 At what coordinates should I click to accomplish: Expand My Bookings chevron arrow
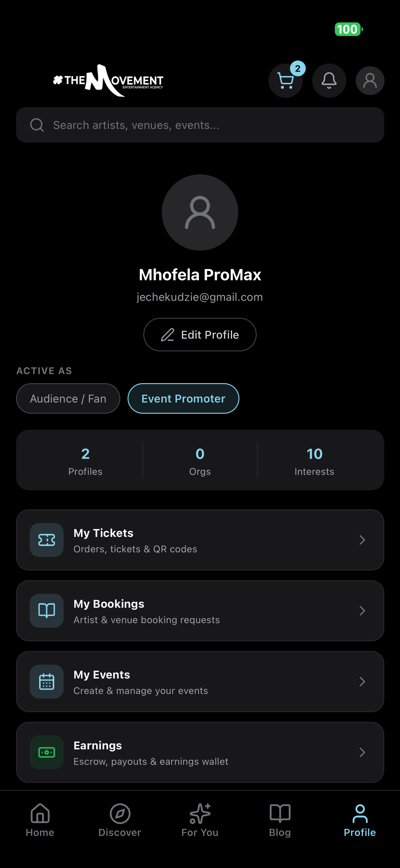tap(362, 610)
